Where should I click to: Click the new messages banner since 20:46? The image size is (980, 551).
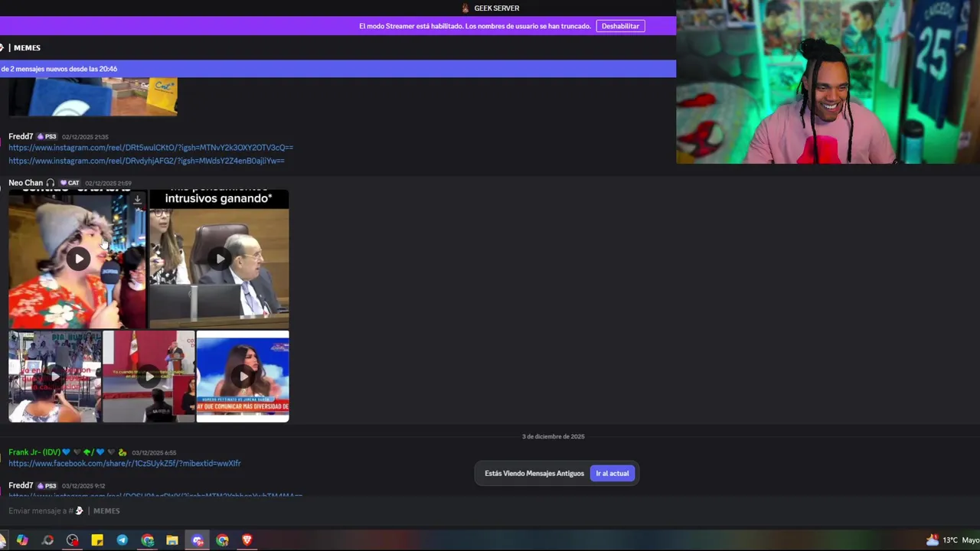point(338,69)
